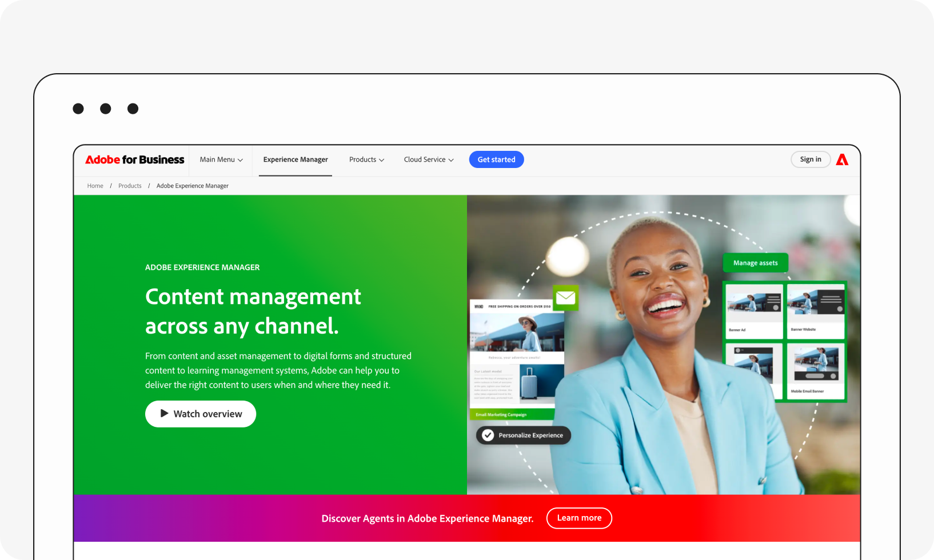Click the third dot in mock browser frame
The image size is (934, 560).
click(x=133, y=109)
